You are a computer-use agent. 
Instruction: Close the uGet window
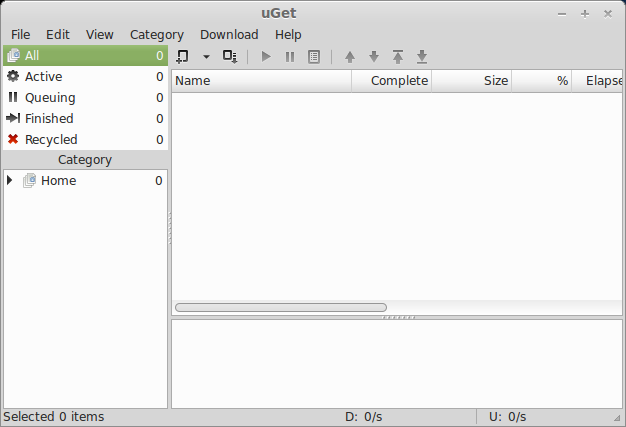(608, 14)
